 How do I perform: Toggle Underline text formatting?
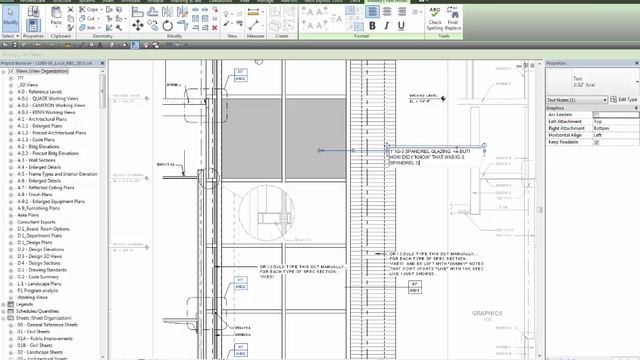(x=401, y=26)
